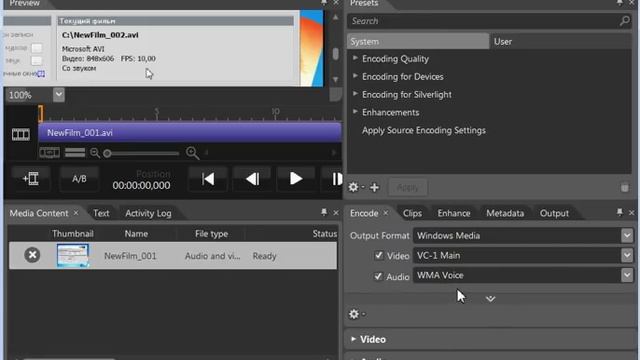Expand more encode options double chevron
Image resolution: width=640 pixels, height=360 pixels.
click(491, 299)
